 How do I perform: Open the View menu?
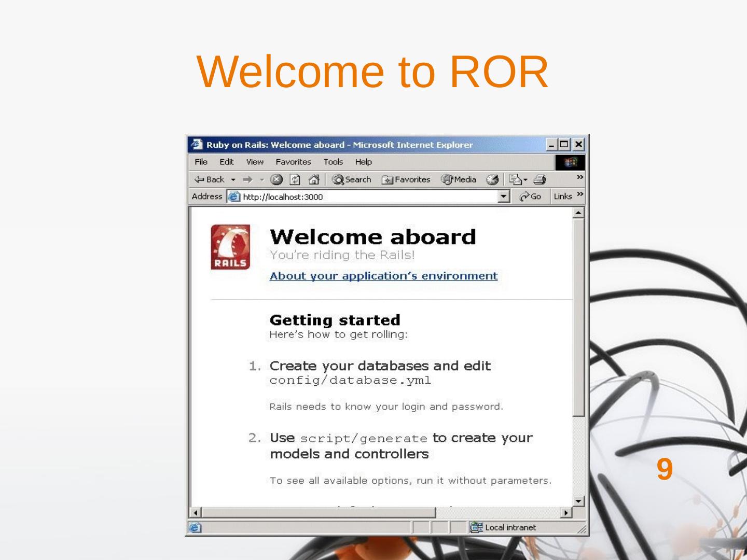(x=255, y=162)
